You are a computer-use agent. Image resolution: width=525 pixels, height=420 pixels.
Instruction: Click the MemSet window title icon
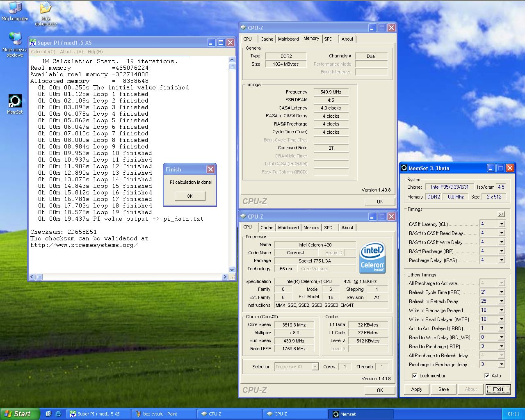click(404, 168)
